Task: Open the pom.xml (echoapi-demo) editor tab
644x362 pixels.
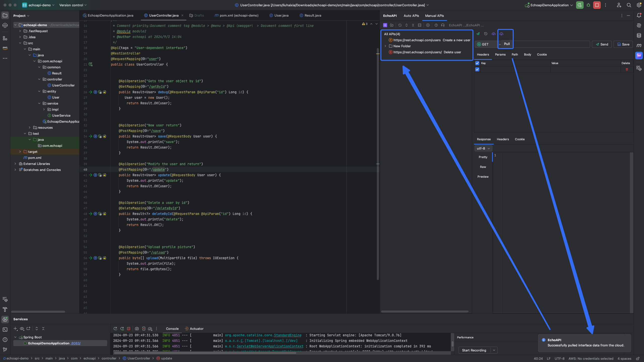Action: pyautogui.click(x=236, y=15)
